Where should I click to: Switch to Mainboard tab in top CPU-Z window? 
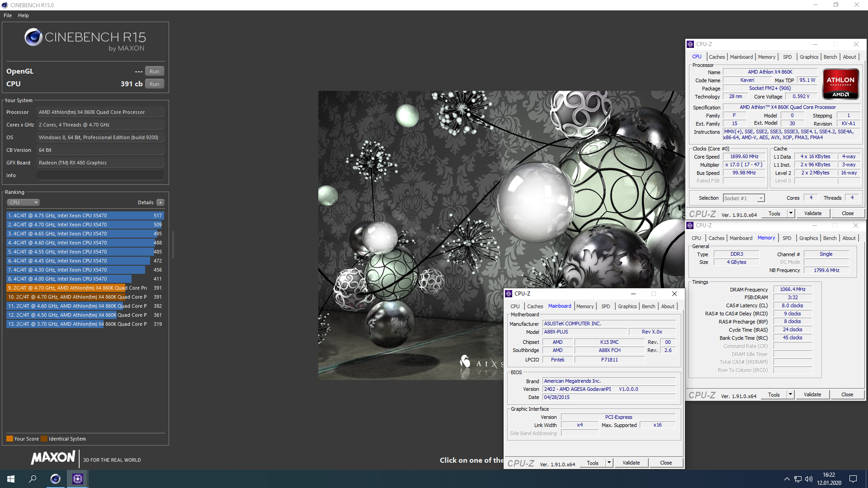741,57
